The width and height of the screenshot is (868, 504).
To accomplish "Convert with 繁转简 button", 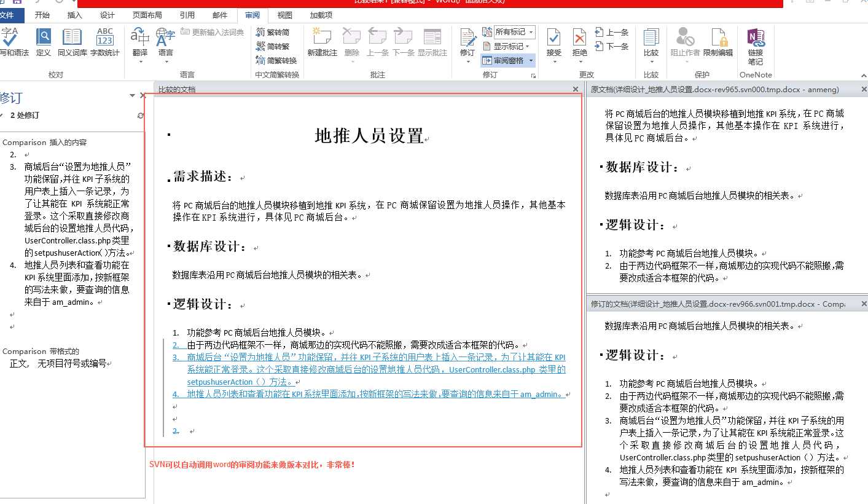I will coord(273,32).
